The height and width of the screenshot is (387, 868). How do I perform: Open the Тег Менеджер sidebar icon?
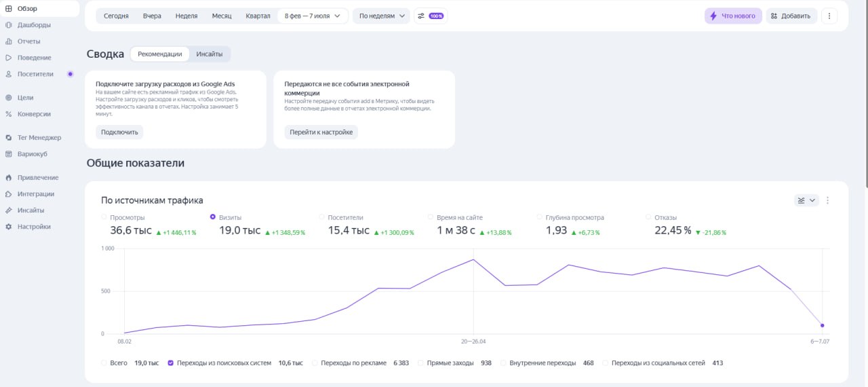8,138
